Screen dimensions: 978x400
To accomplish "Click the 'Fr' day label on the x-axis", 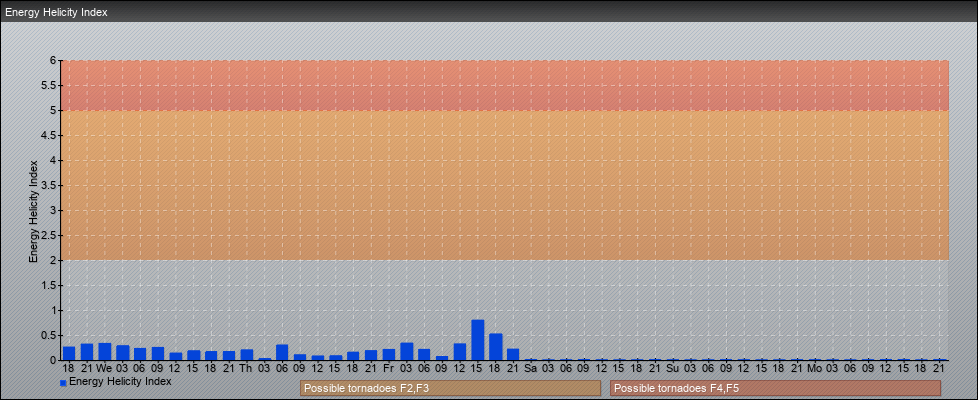I will tap(388, 368).
